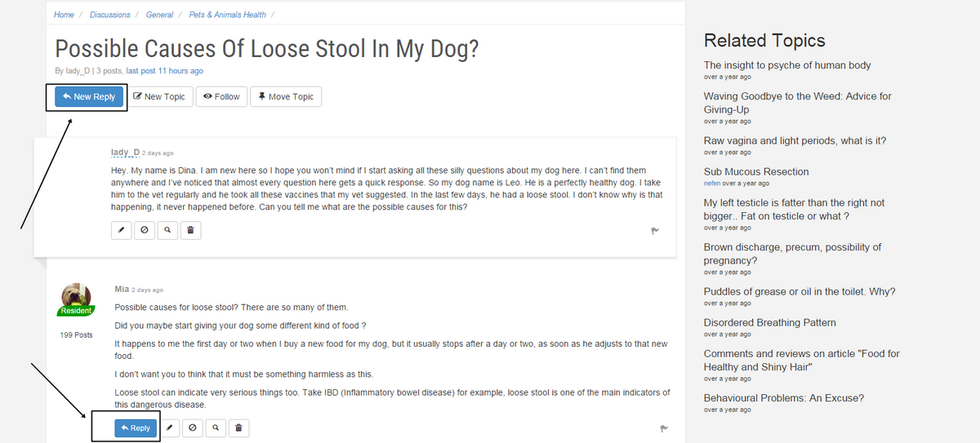The height and width of the screenshot is (443, 980).
Task: Flag lady_D's post with the flag icon
Action: (x=655, y=231)
